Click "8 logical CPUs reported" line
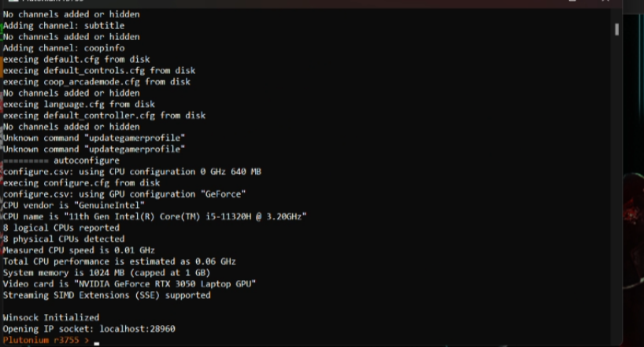This screenshot has height=347, width=644. point(61,227)
